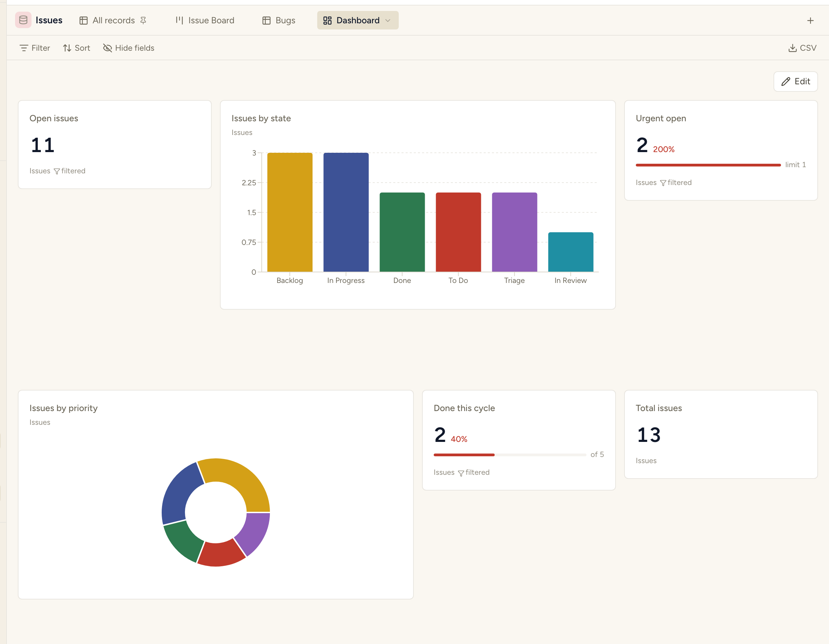Image resolution: width=829 pixels, height=644 pixels.
Task: Click the Issues table title
Action: point(49,20)
